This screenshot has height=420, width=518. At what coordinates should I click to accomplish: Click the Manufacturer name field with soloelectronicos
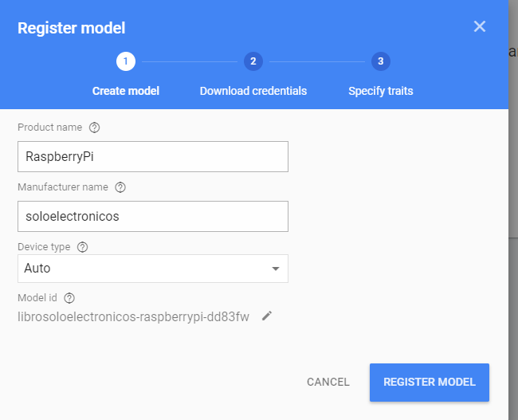pyautogui.click(x=152, y=216)
